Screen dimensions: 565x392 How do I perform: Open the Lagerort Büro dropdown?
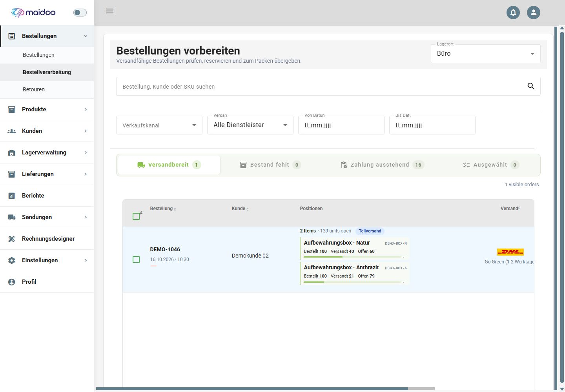[x=486, y=54]
